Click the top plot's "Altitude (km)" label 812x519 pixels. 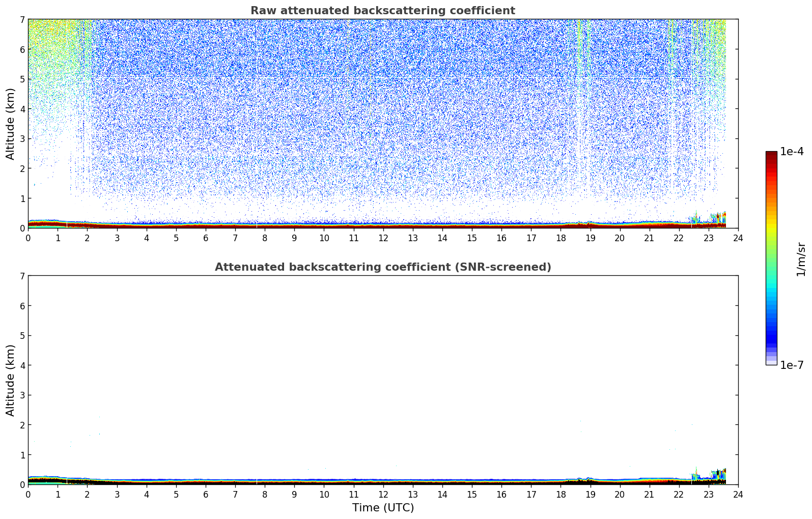[11, 124]
